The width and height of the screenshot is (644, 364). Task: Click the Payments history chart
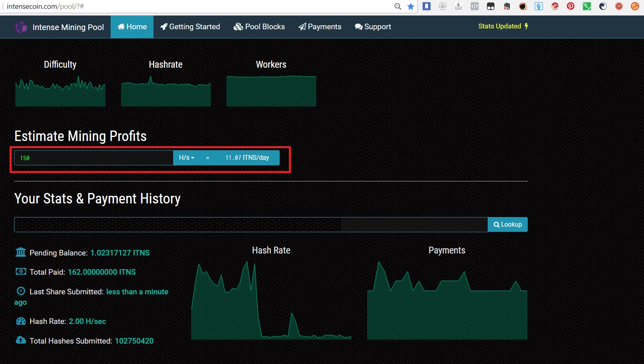[x=447, y=300]
